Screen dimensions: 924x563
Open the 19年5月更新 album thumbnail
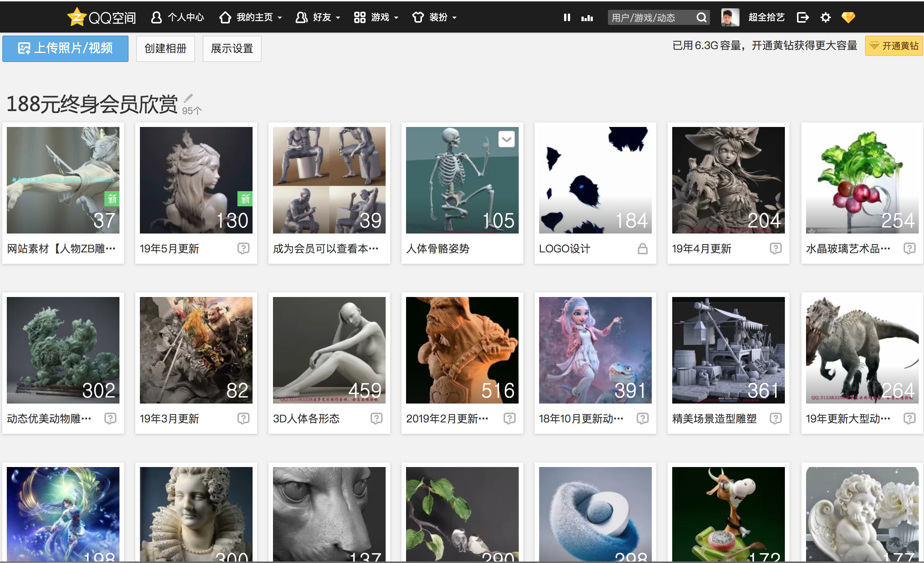[x=196, y=180]
